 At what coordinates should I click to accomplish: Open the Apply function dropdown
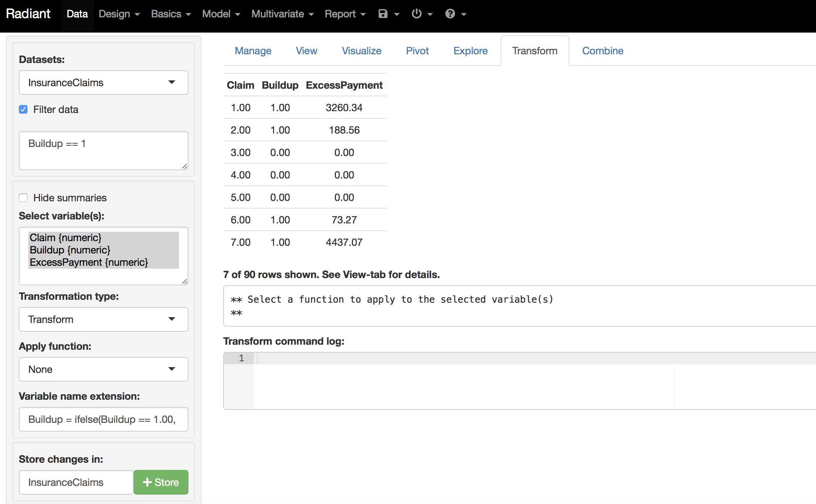[x=103, y=369]
